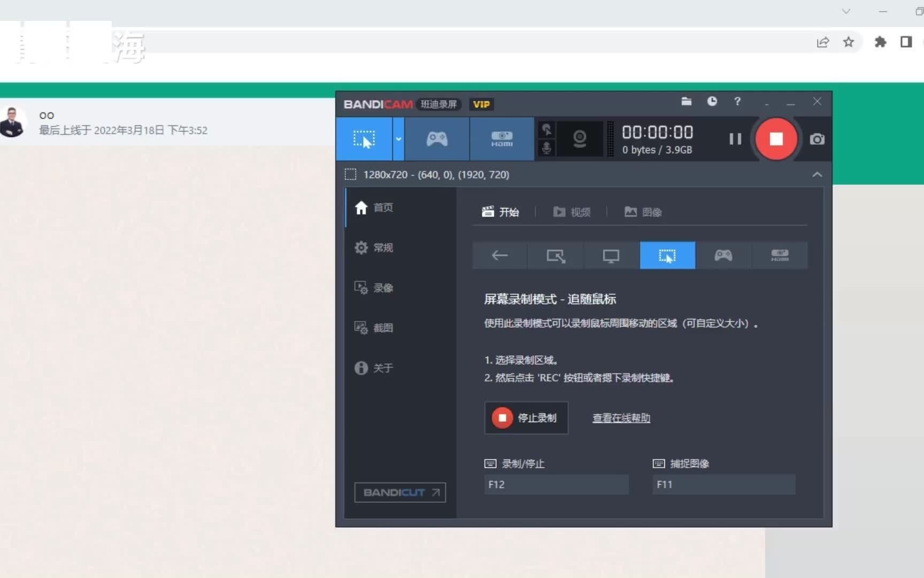Image resolution: width=924 pixels, height=578 pixels.
Task: Switch to Bandicam game recording mode
Action: (437, 139)
